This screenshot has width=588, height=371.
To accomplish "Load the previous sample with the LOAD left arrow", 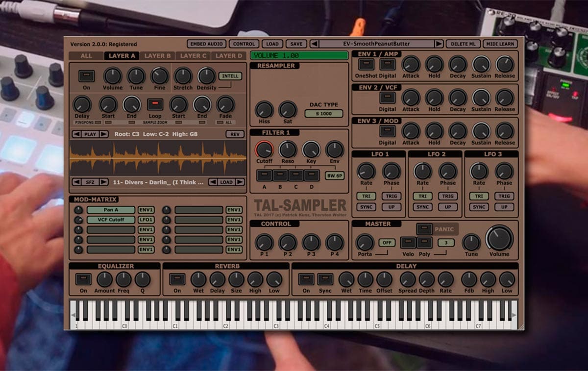I will point(213,182).
